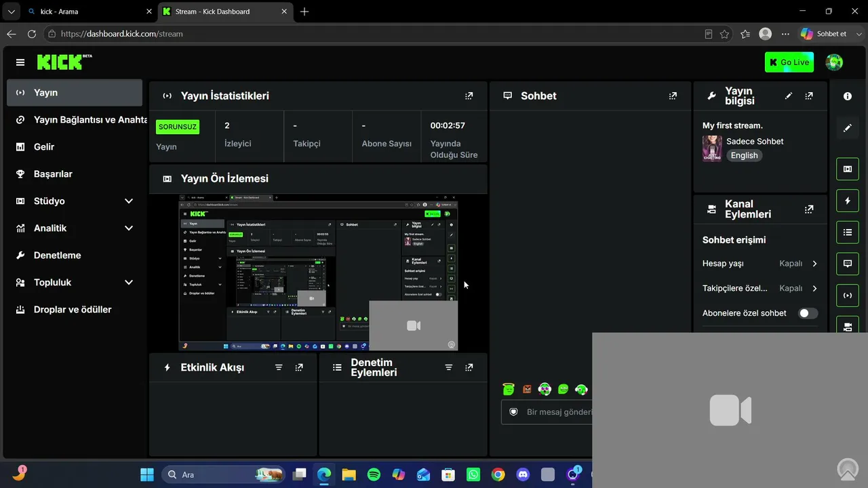
Task: Pop out the Sohbet chat panel
Action: (x=673, y=96)
